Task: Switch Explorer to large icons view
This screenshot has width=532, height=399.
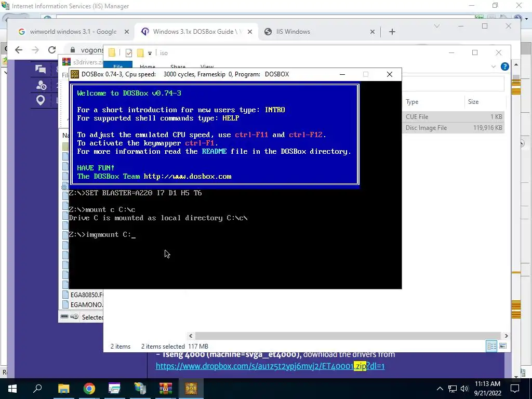Action: click(503, 346)
